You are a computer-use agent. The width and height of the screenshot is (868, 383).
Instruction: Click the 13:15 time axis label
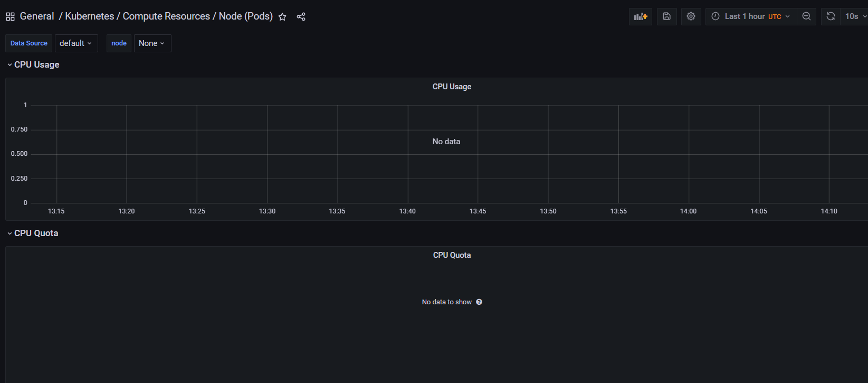click(x=56, y=211)
